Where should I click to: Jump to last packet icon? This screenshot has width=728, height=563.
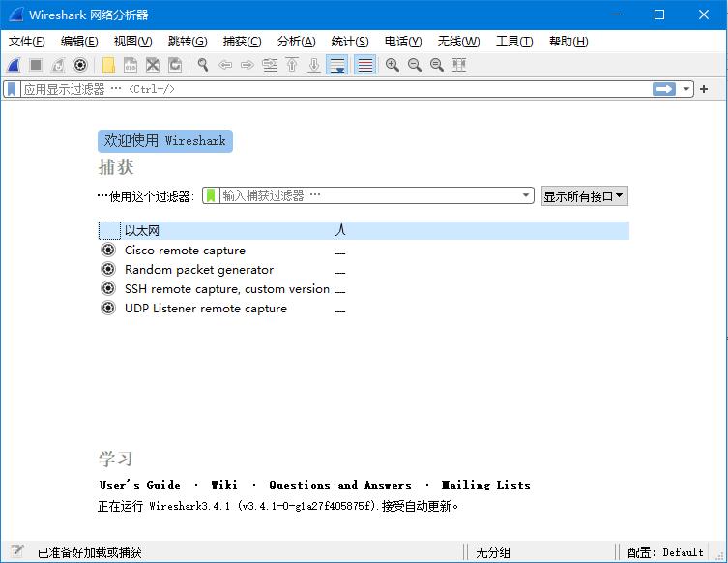314,65
